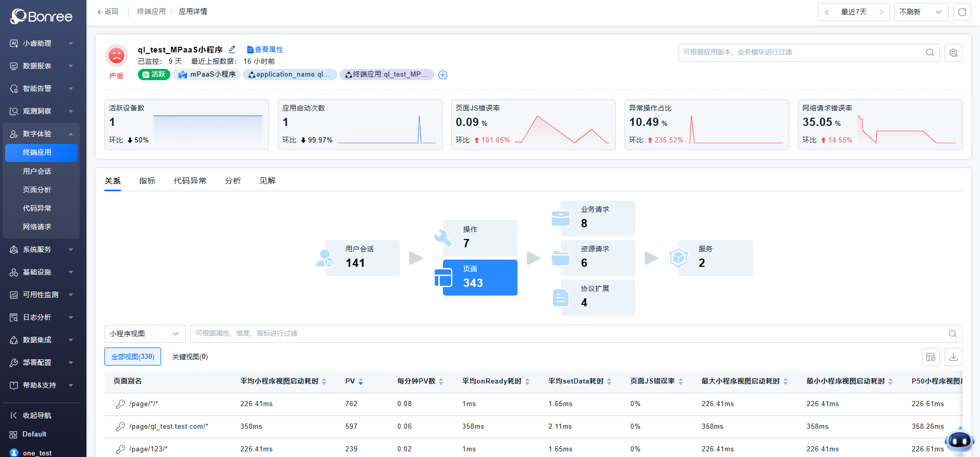The height and width of the screenshot is (457, 980).
Task: Click the refresh icon in top bar
Action: [x=962, y=12]
